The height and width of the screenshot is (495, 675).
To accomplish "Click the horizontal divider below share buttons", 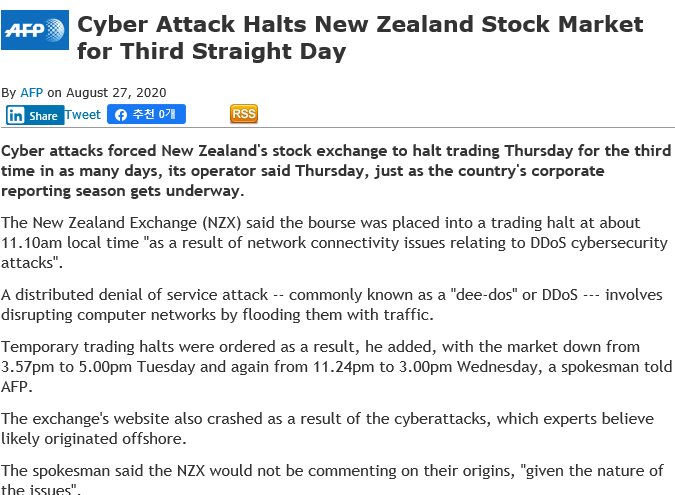I will tap(338, 127).
